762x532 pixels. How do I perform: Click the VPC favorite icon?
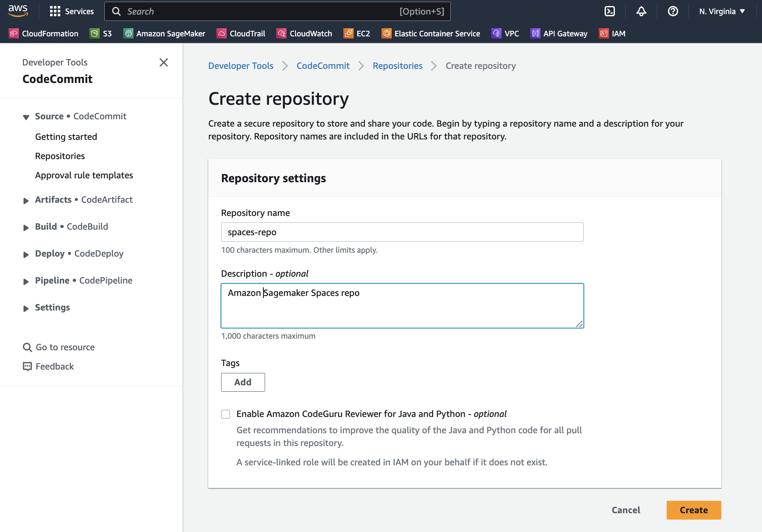(496, 33)
